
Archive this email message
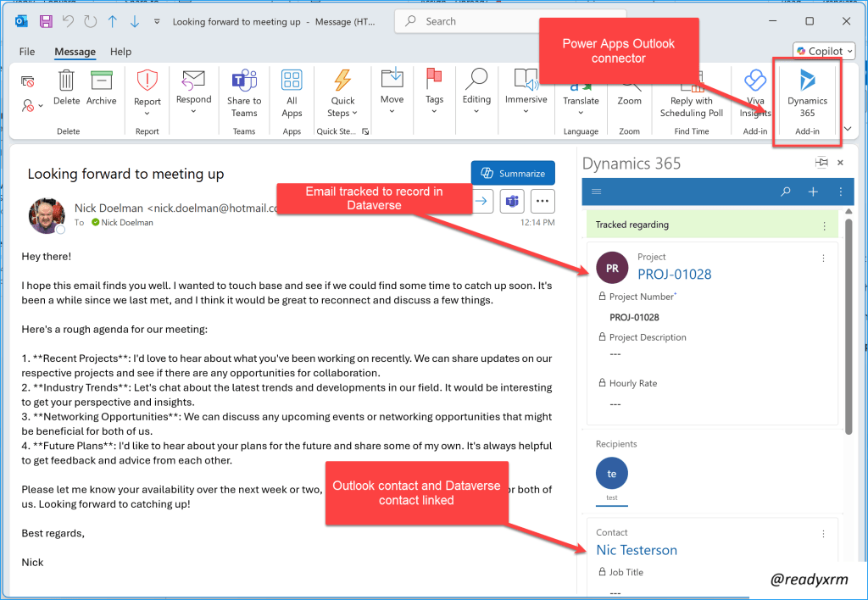tap(102, 89)
